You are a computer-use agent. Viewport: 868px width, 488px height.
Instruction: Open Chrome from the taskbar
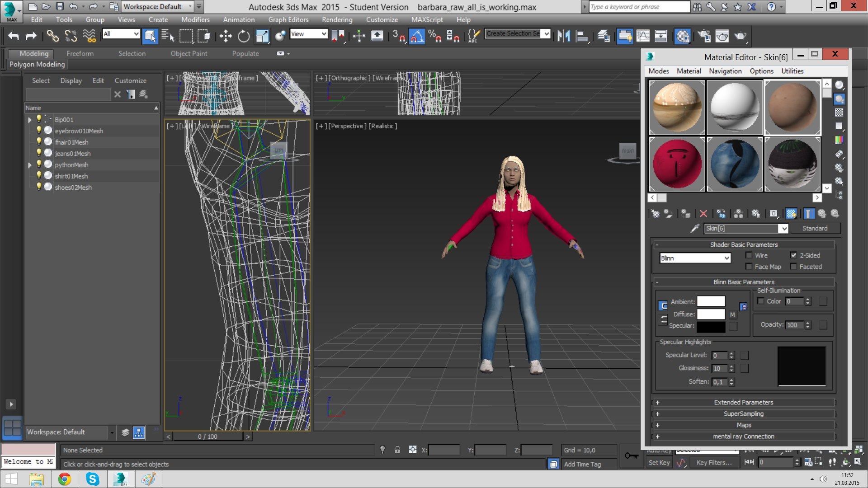point(65,479)
